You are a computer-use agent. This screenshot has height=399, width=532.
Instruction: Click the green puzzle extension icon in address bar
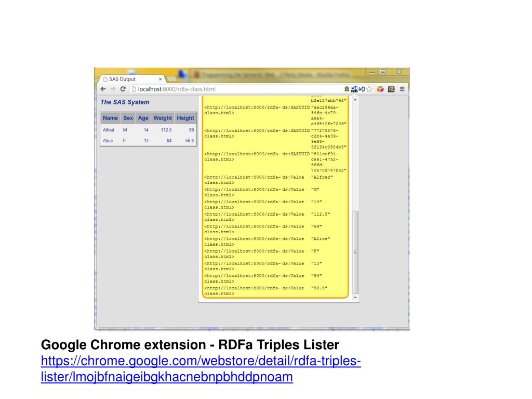click(x=347, y=89)
